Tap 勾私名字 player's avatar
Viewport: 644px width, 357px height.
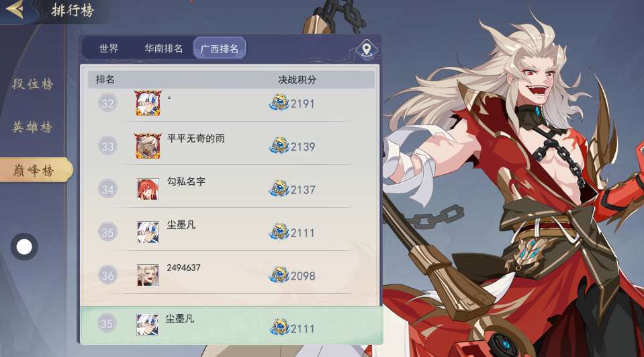click(148, 189)
